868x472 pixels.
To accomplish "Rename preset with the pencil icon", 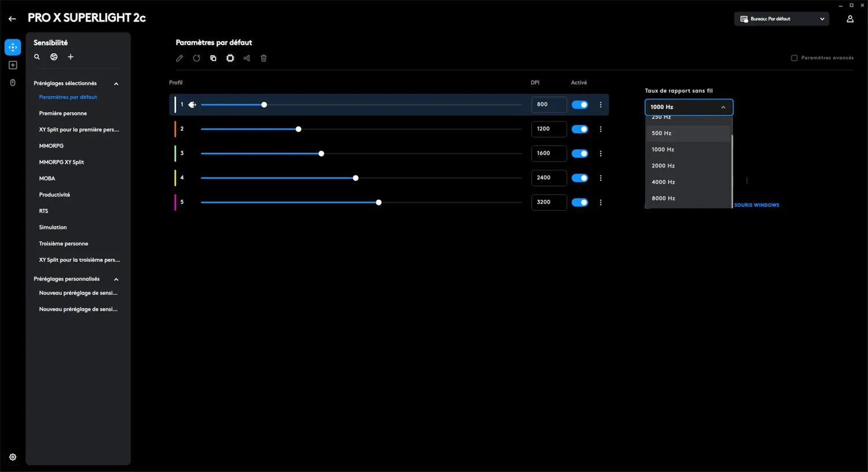I will tap(179, 58).
